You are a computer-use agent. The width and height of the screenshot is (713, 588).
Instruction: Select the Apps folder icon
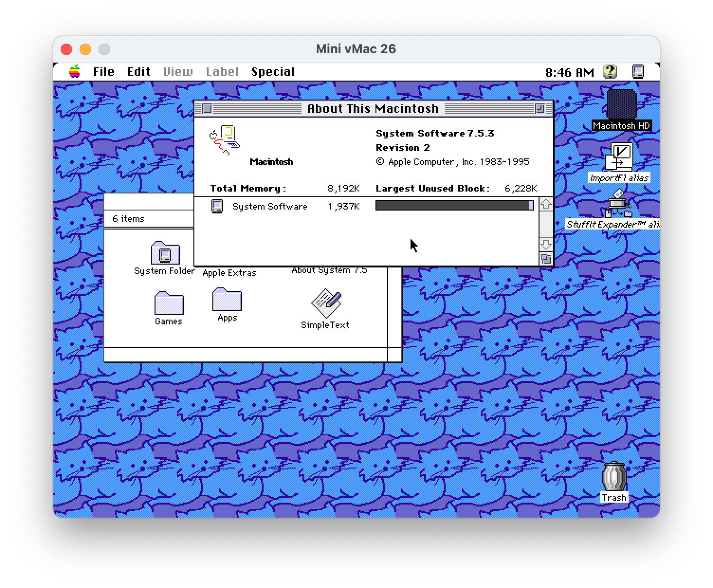tap(227, 300)
